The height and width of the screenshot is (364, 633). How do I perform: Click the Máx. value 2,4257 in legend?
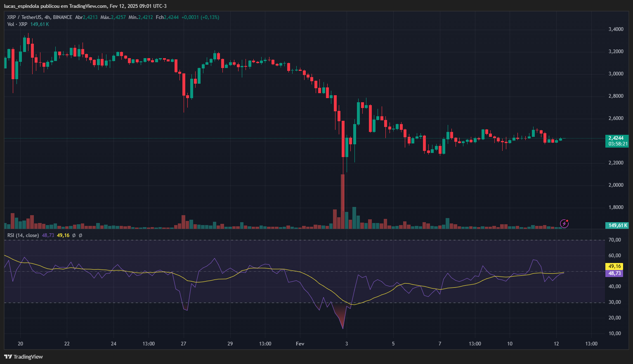click(118, 17)
